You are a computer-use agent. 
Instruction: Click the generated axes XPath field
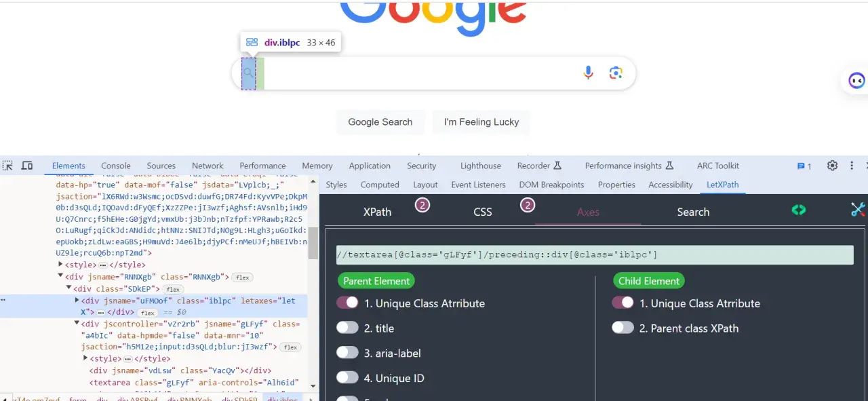595,255
